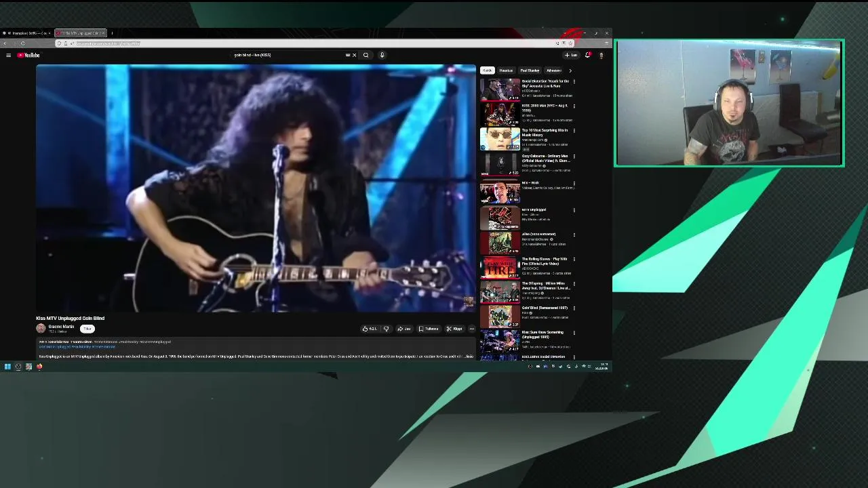Click the title 'Kiss MTV Unplugged Goin Blind'
Image resolution: width=868 pixels, height=488 pixels.
click(x=71, y=318)
